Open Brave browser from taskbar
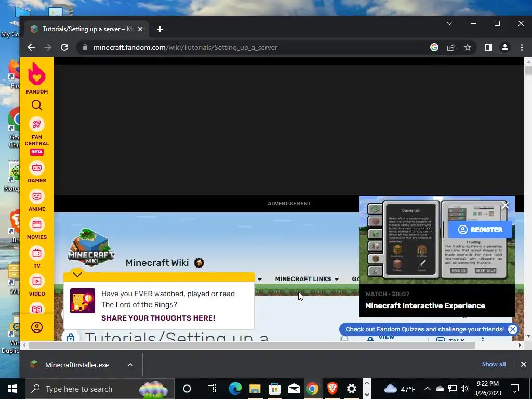Viewport: 532px width, 399px height. tap(332, 389)
